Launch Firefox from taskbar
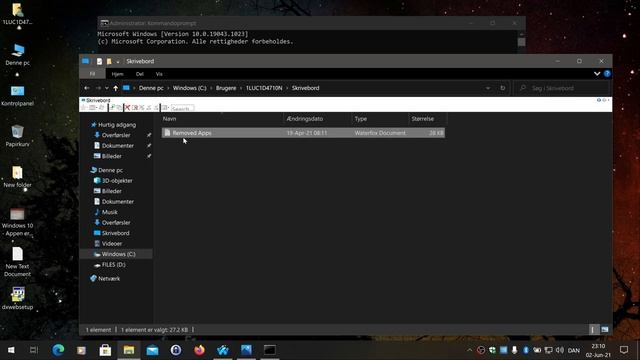 click(199, 350)
